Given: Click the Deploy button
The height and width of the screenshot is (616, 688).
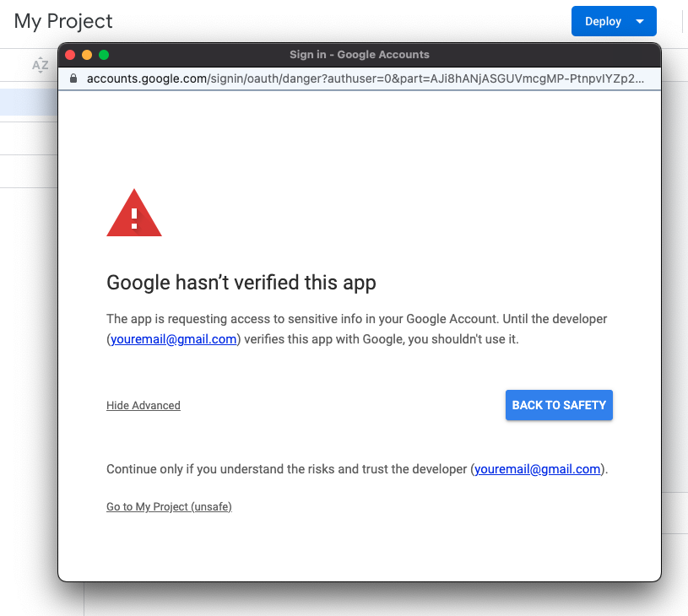Looking at the screenshot, I should coord(603,22).
